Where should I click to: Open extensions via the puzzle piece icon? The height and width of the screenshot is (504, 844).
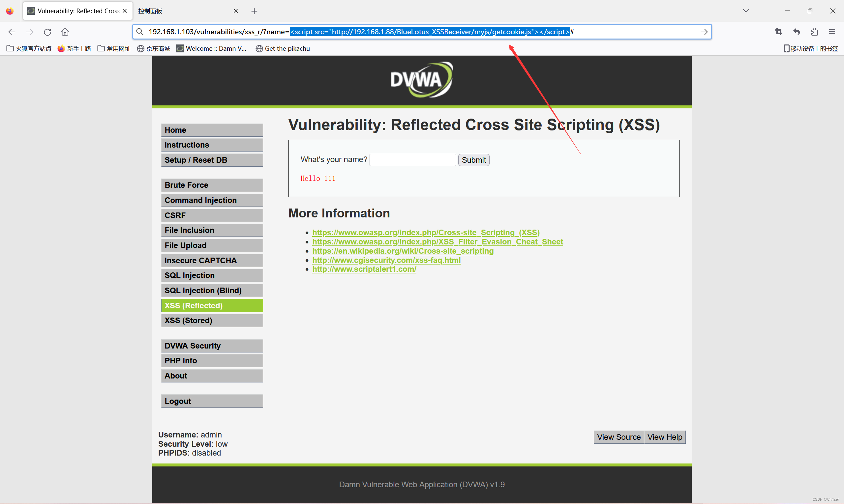(814, 32)
